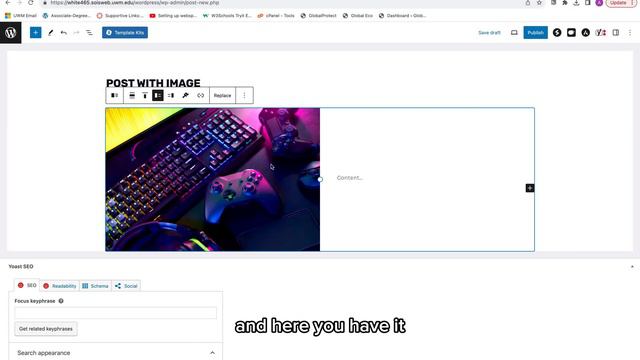Open the UWM Email bookmark

21,16
